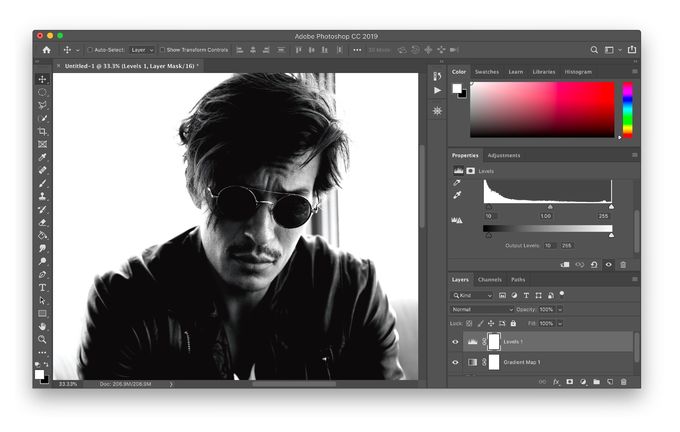Switch to the Histogram tab

pyautogui.click(x=578, y=72)
